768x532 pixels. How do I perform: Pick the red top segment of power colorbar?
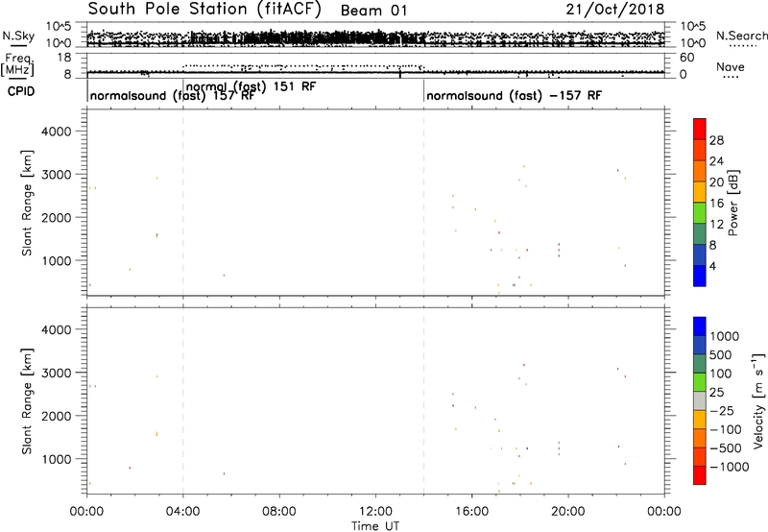(700, 129)
